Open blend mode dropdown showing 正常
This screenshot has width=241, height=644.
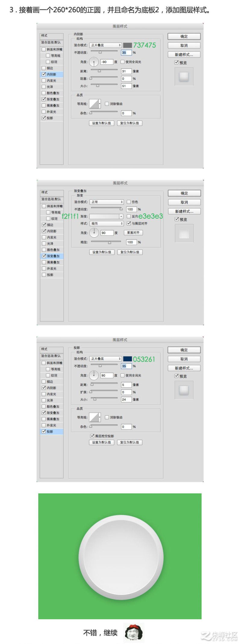107,202
